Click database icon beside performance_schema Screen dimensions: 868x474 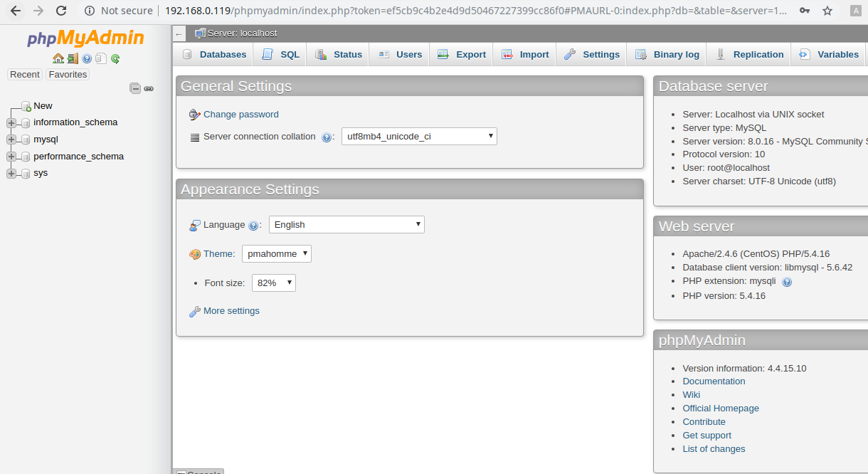point(26,157)
